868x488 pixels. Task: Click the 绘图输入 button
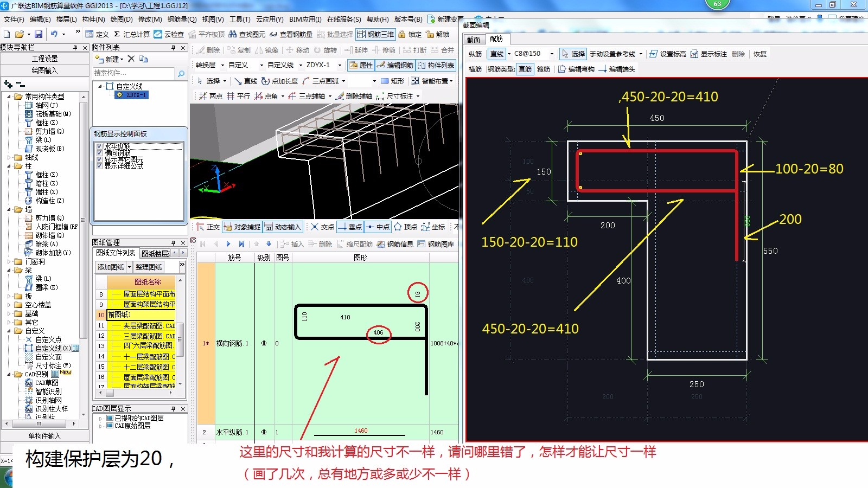[44, 70]
